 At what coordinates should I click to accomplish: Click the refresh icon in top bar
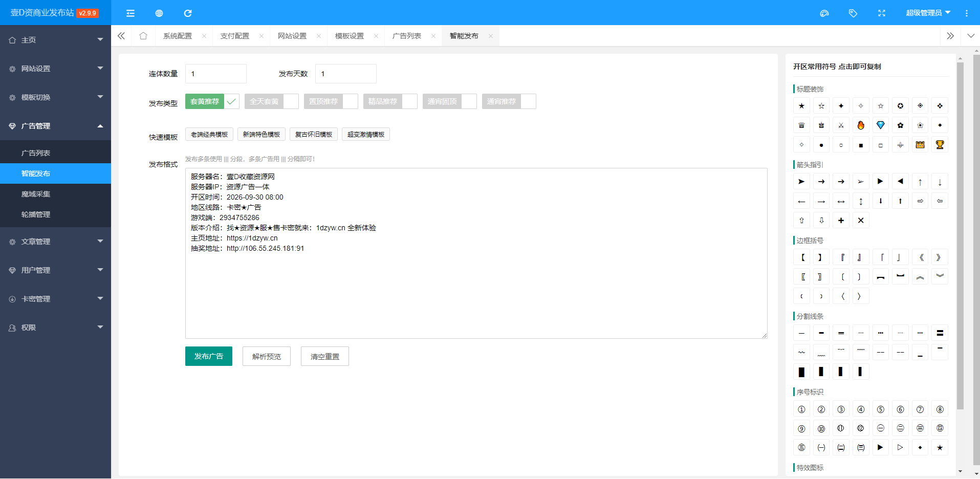coord(188,13)
